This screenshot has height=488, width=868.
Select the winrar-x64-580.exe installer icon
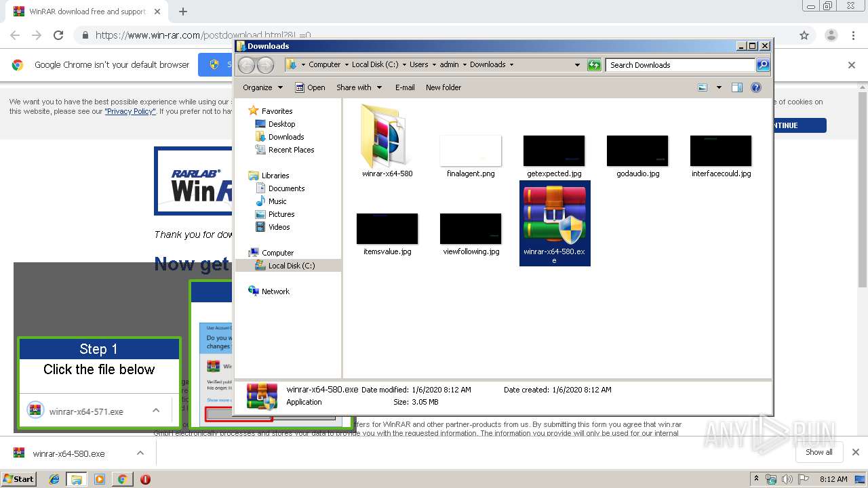click(554, 214)
